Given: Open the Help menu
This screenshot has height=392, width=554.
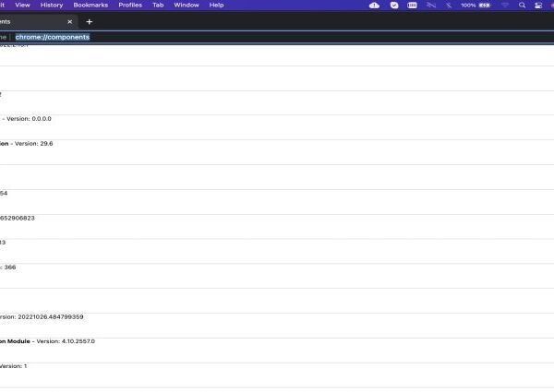Looking at the screenshot, I should point(216,6).
